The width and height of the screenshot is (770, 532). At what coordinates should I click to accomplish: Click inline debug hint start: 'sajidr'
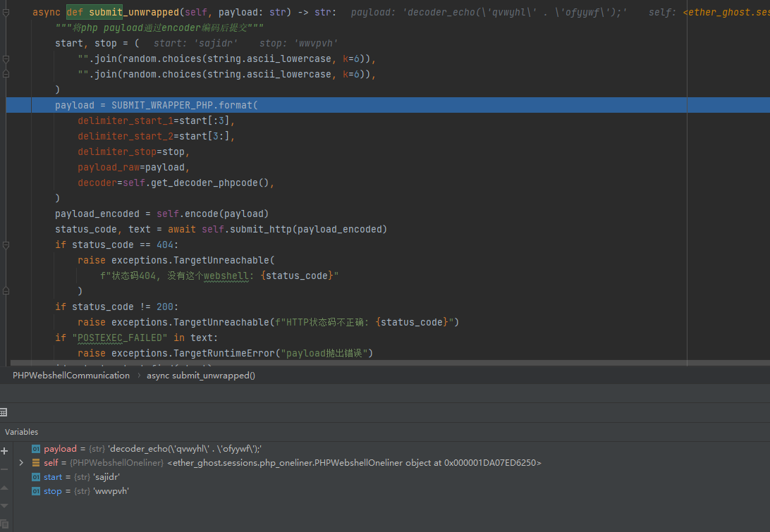(x=195, y=43)
